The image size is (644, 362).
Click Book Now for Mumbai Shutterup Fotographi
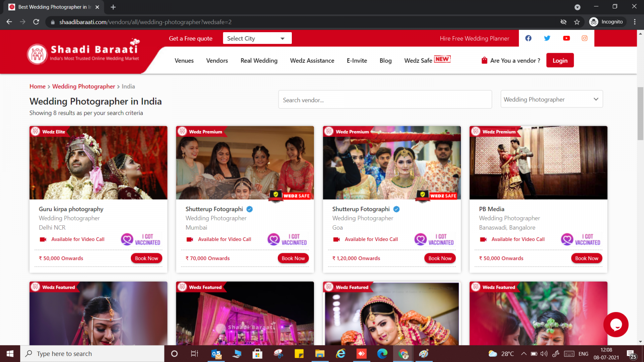pyautogui.click(x=293, y=258)
